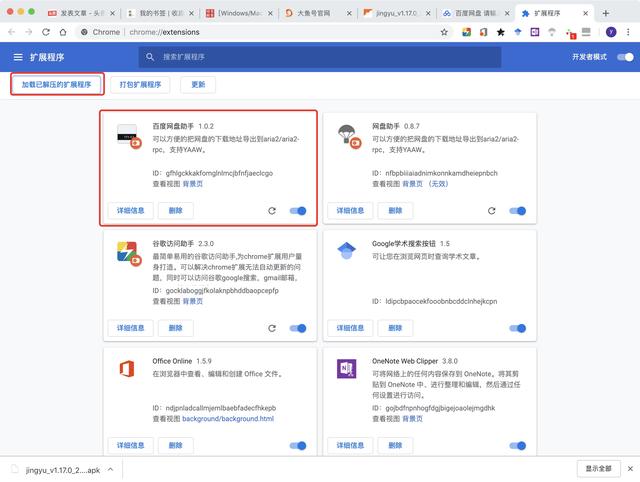Remove the OneNote Web Clipper extension

tap(395, 446)
